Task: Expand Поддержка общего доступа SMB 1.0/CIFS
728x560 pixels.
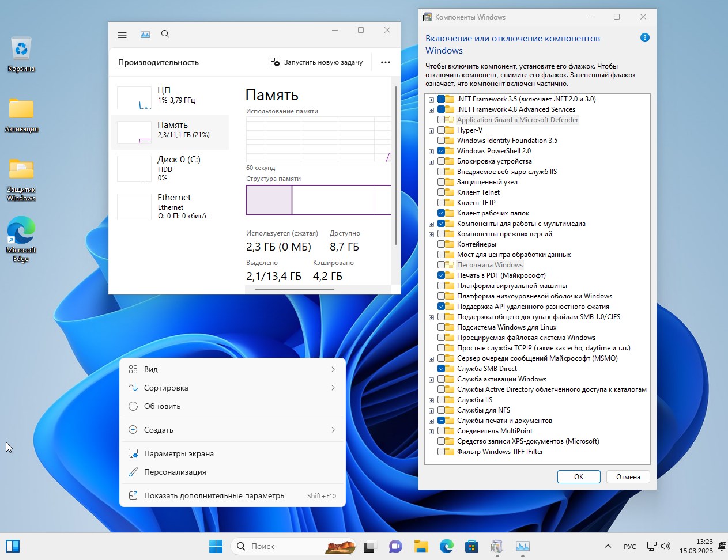Action: pos(431,317)
